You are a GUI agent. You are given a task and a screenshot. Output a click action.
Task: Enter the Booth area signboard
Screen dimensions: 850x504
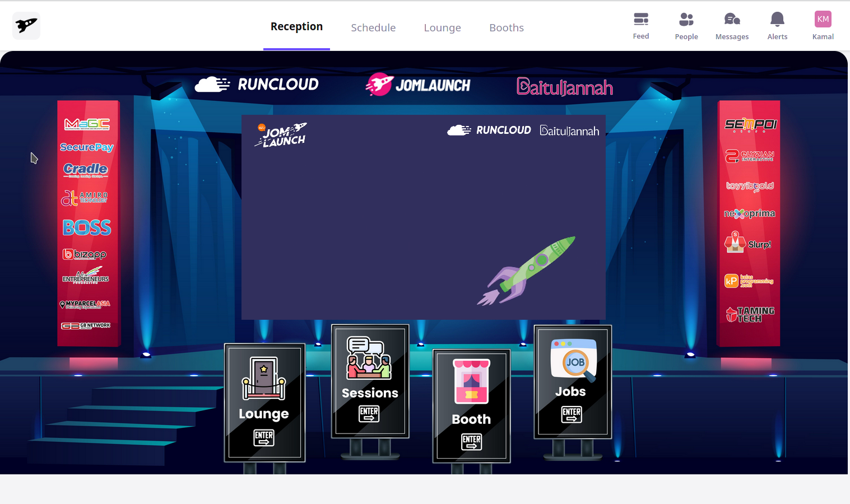pyautogui.click(x=471, y=406)
